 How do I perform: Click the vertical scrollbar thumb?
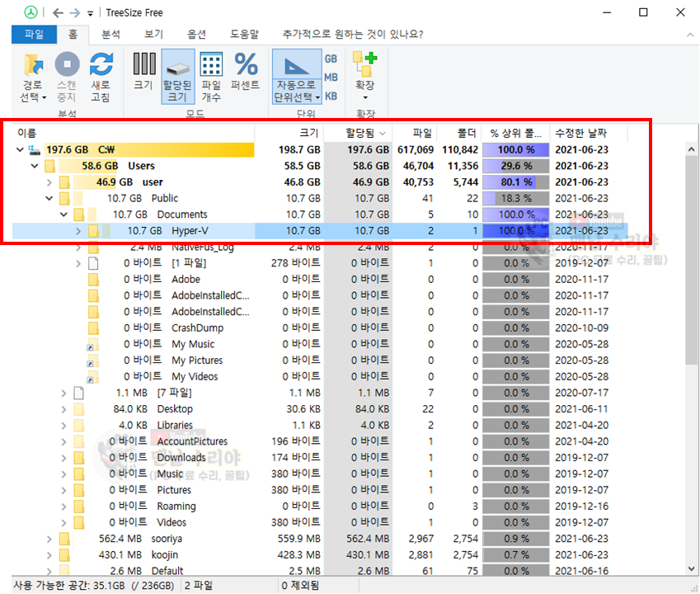tap(691, 259)
